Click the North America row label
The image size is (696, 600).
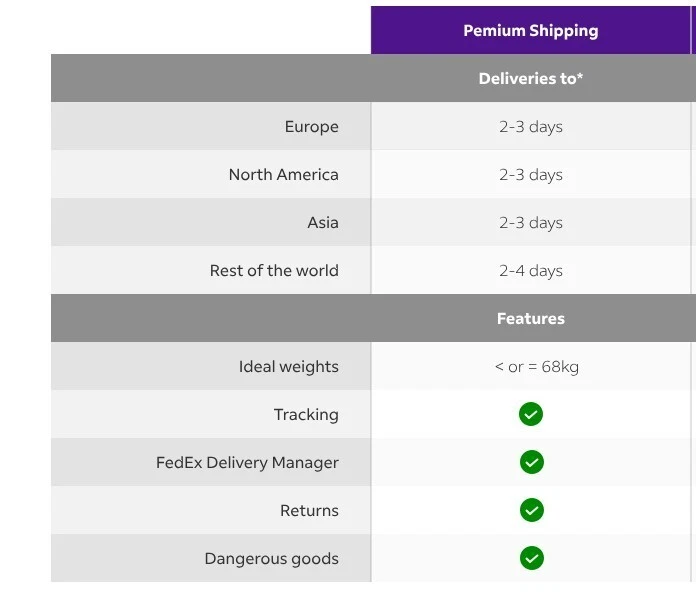[x=283, y=174]
